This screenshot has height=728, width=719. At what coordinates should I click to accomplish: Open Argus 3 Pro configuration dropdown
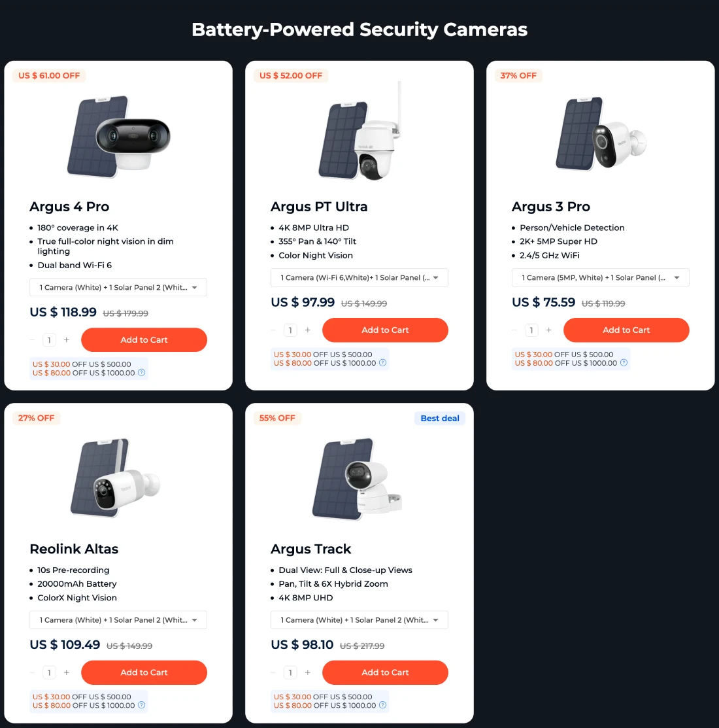coord(600,278)
